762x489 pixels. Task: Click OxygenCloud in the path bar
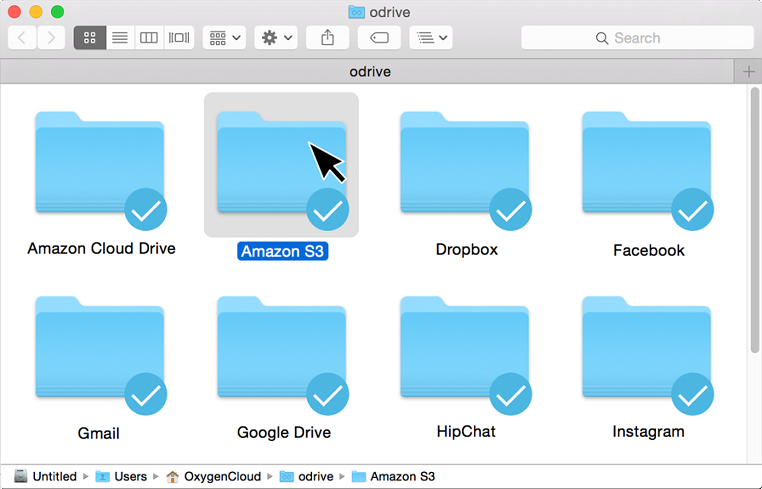[x=213, y=476]
